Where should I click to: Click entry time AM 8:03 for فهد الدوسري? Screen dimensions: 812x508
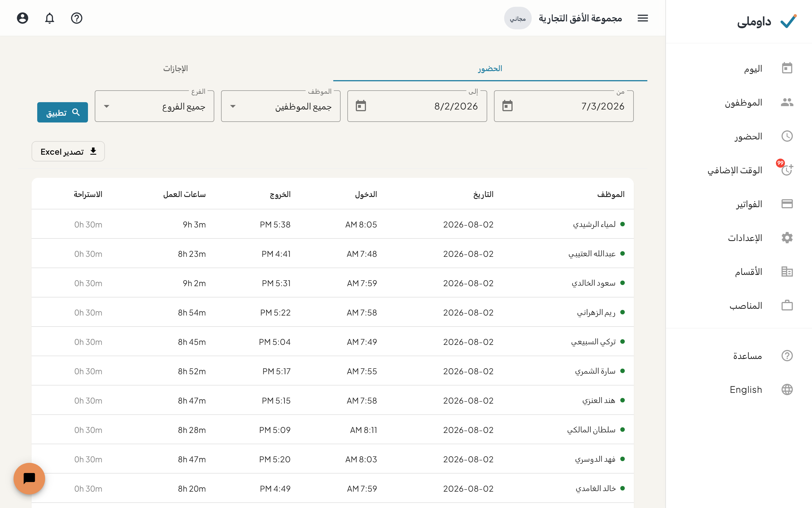pyautogui.click(x=361, y=459)
